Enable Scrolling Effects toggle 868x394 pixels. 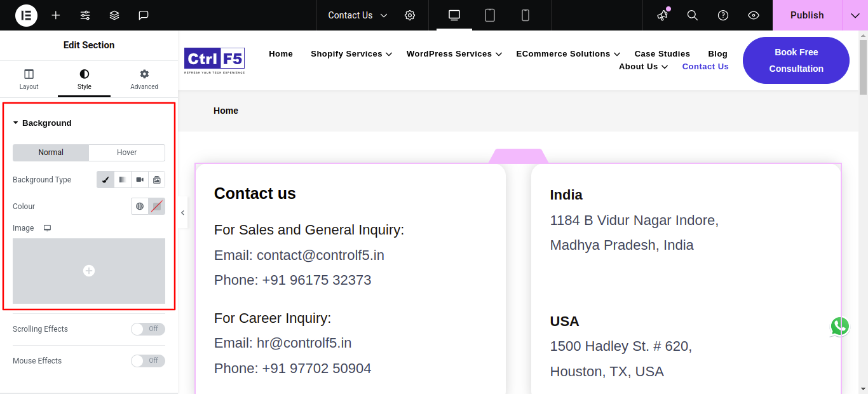147,329
